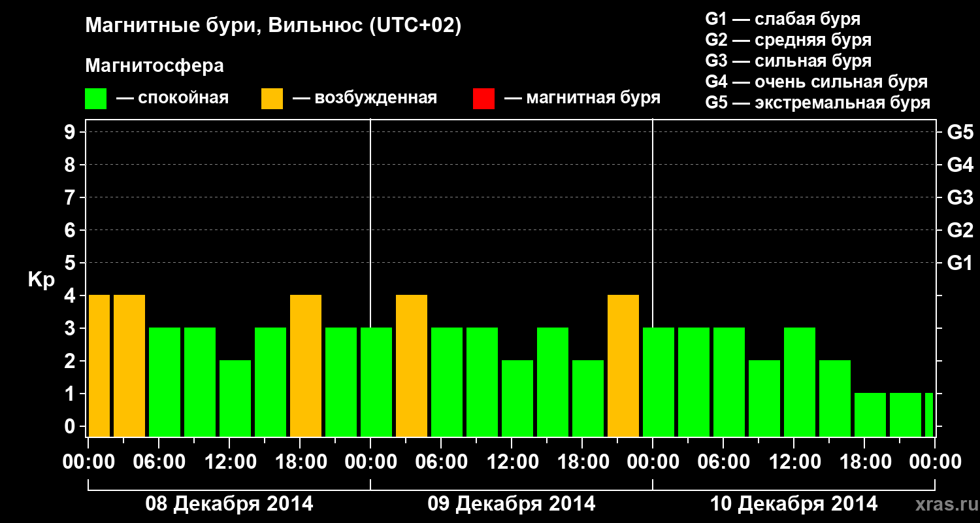Viewport: 980px width, 523px height.
Task: Select the G4 — очень сильная буря line
Action: (x=816, y=82)
